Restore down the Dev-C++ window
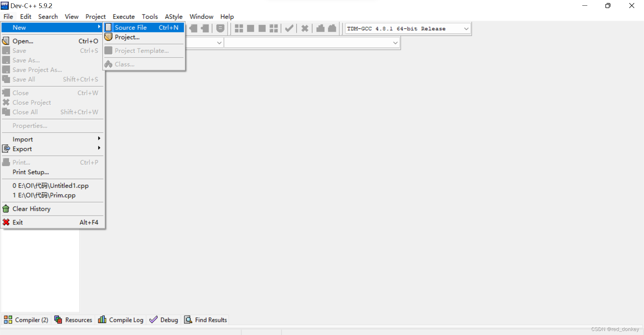Screen dimensions: 644x335 (608, 6)
